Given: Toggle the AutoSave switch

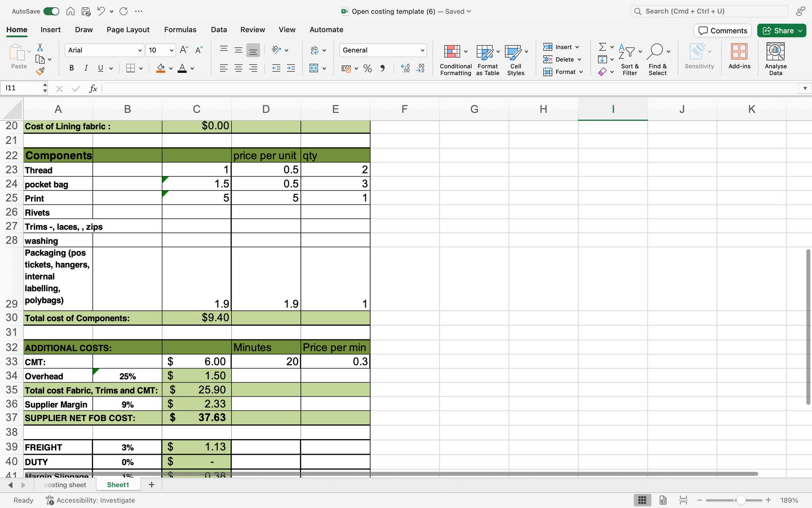Looking at the screenshot, I should pos(51,11).
